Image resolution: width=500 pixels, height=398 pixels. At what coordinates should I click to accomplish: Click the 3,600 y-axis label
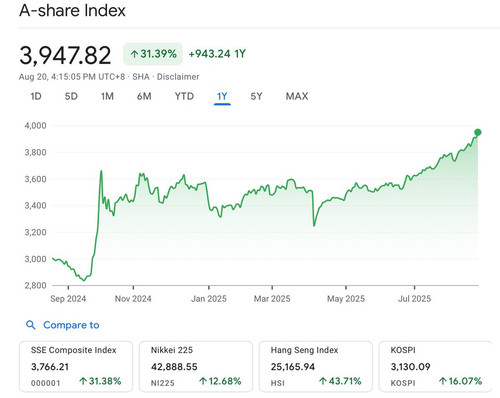click(35, 179)
